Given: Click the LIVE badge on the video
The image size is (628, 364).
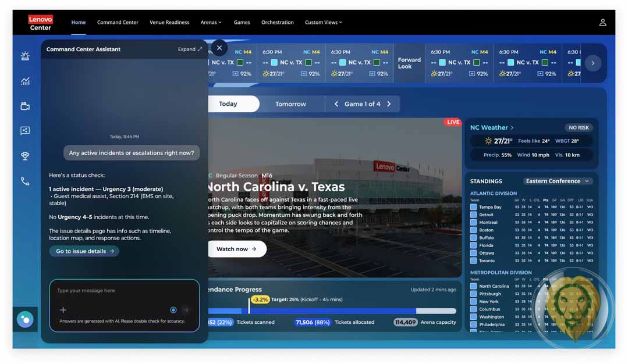Looking at the screenshot, I should click(x=453, y=122).
